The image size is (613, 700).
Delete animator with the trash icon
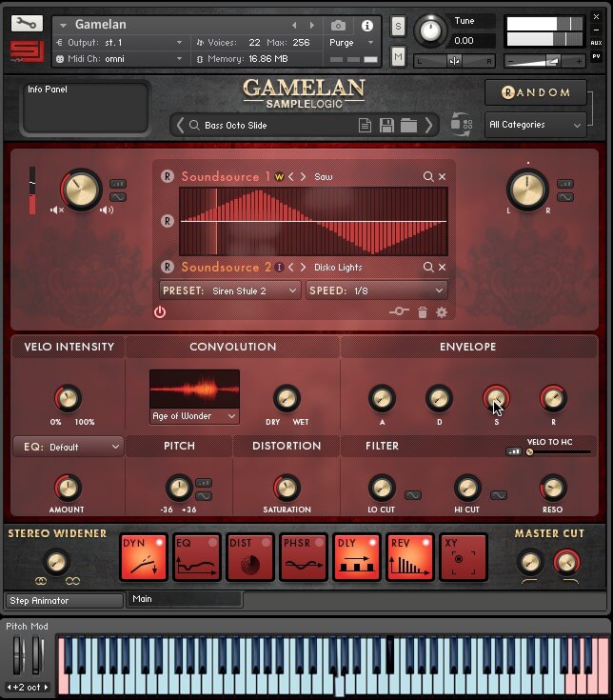(x=423, y=312)
